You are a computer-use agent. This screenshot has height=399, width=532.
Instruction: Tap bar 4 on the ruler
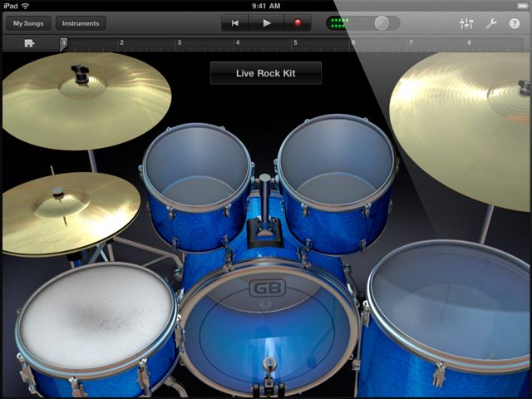coord(238,42)
